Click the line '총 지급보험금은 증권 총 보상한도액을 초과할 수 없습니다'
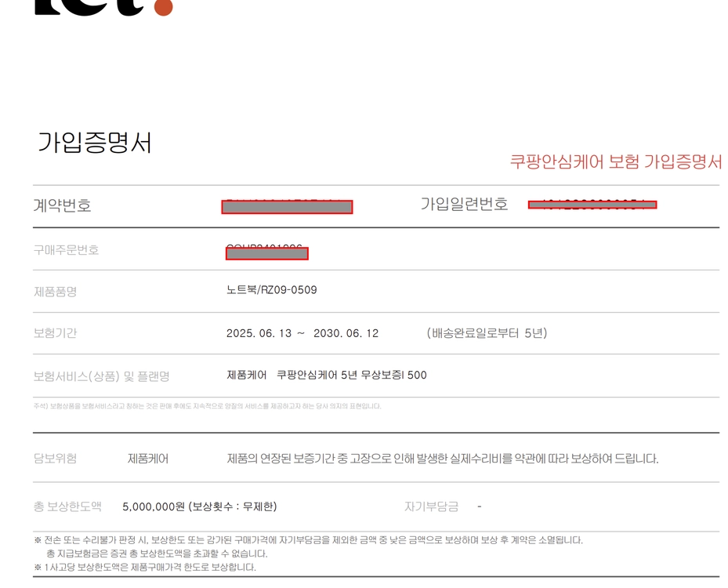This screenshot has width=728, height=588. (x=157, y=554)
